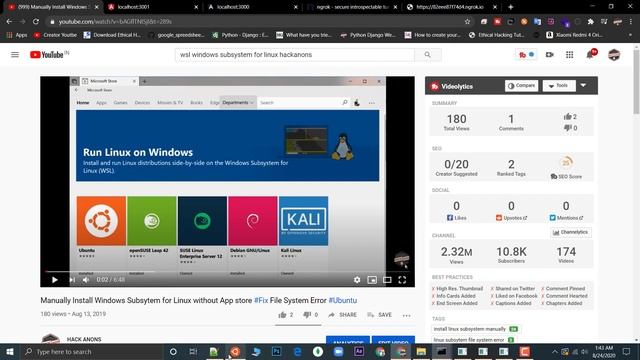Open the YouTube hamburger guide menu
The image size is (640, 360).
click(x=15, y=55)
